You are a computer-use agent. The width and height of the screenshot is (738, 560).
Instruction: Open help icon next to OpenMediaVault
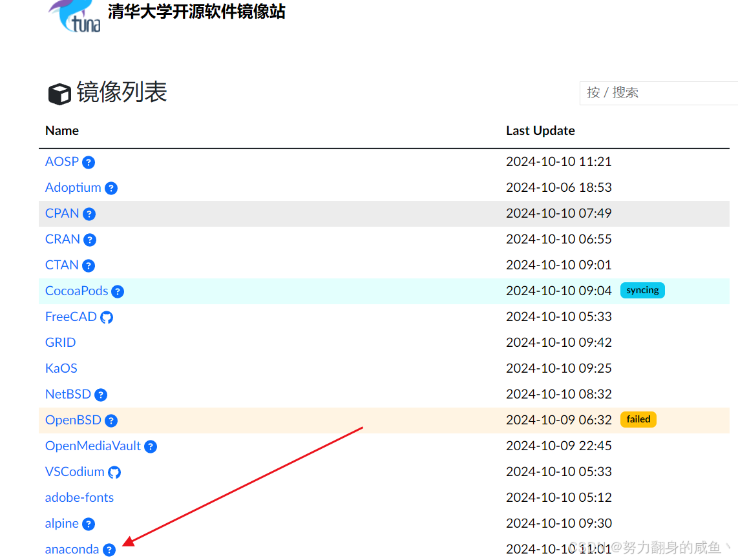[x=151, y=446]
